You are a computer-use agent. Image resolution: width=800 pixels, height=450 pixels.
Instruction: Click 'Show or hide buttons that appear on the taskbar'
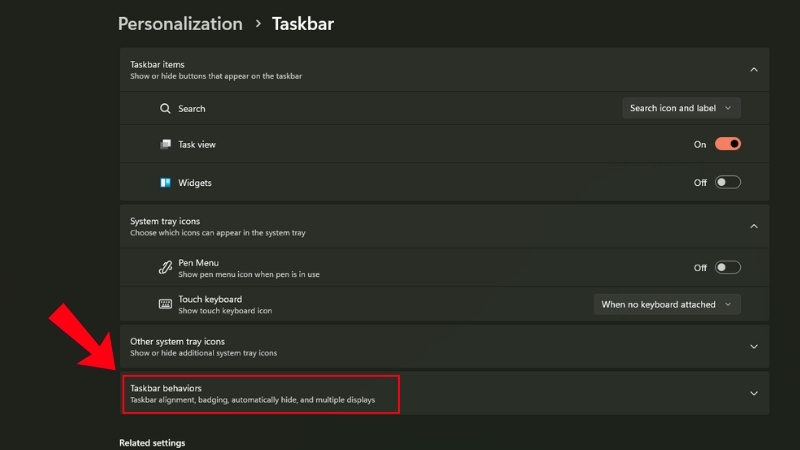pyautogui.click(x=216, y=76)
